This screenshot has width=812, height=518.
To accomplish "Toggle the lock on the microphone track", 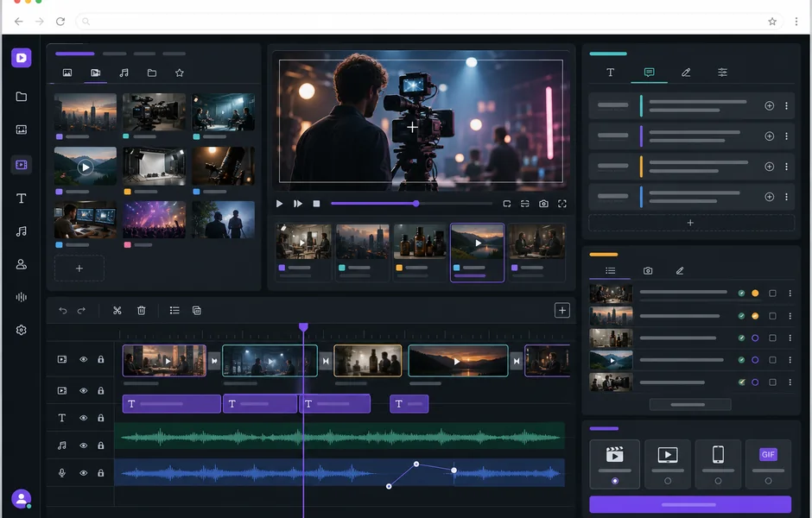I will pos(101,473).
